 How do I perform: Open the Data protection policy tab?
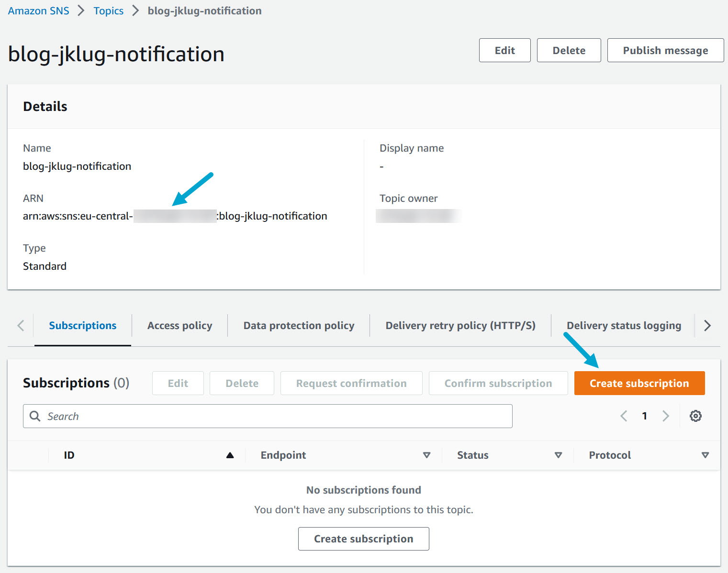point(299,326)
